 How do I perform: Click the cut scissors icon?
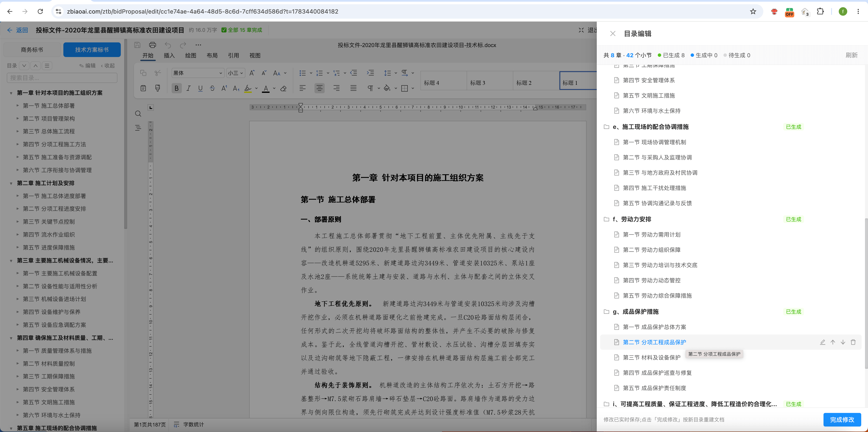coord(157,73)
